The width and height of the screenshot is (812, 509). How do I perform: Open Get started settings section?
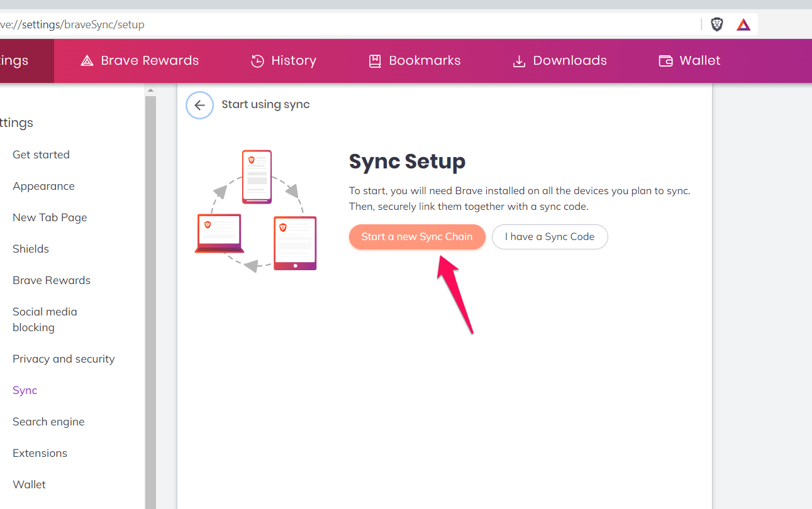[41, 155]
